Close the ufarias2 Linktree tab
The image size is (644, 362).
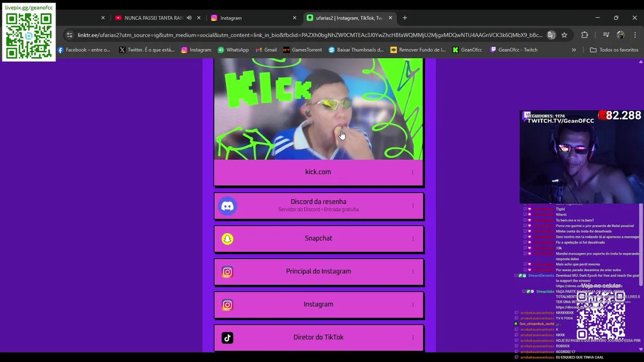(390, 18)
